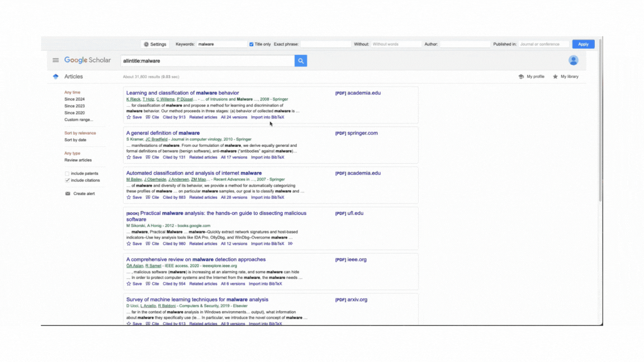This screenshot has height=362, width=644.
Task: Filter results Since 2023
Action: click(74, 106)
